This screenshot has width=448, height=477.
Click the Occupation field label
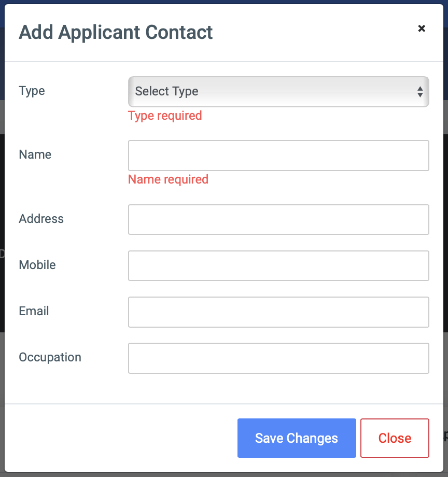point(50,357)
